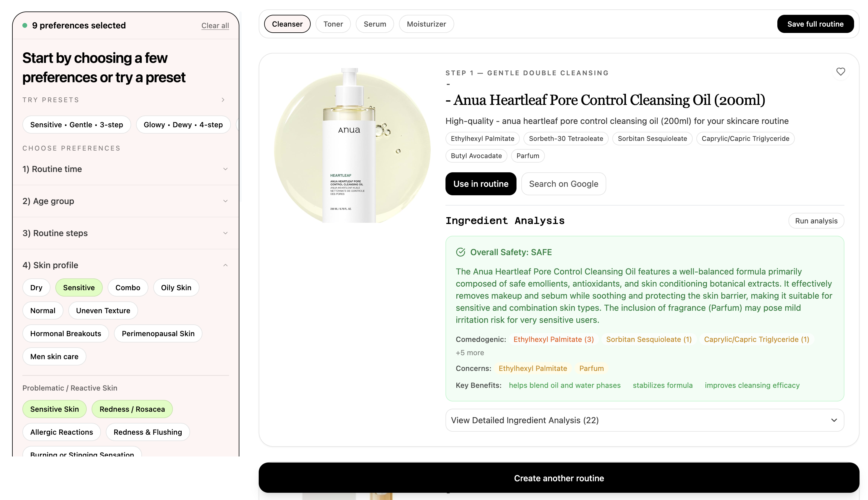
Task: Run the ingredient analysis
Action: pos(816,220)
